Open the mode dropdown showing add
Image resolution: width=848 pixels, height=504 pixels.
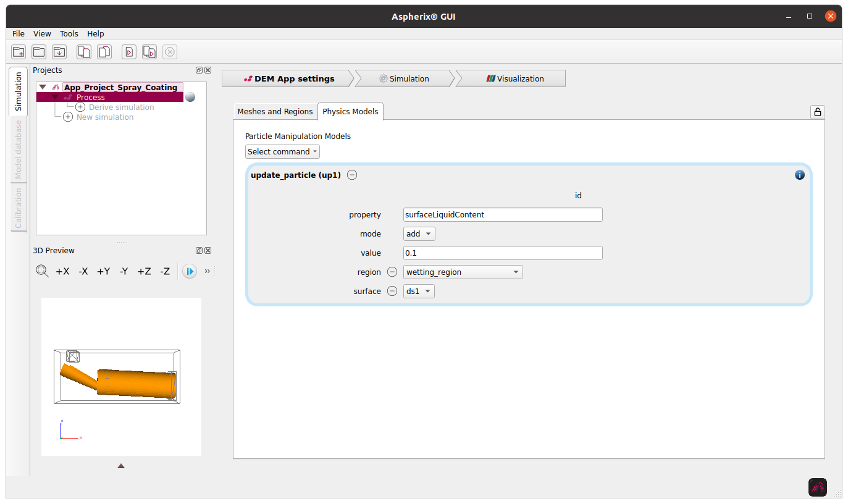point(419,234)
